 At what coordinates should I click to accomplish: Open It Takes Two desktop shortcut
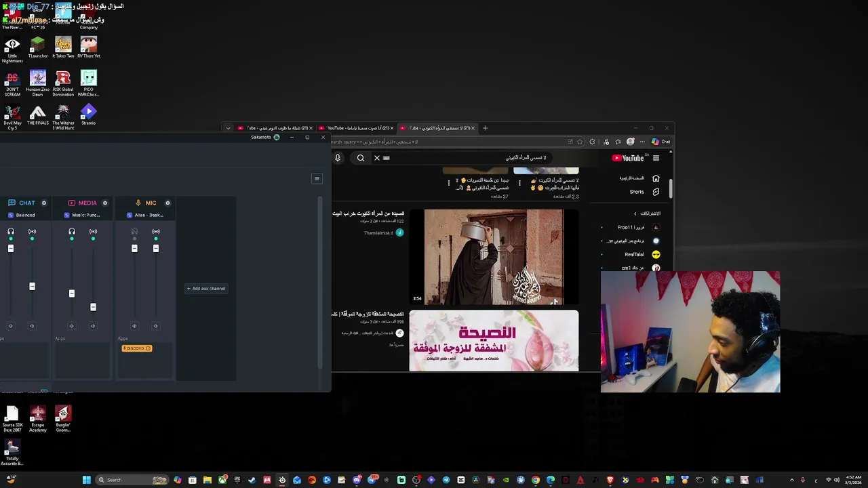point(63,47)
